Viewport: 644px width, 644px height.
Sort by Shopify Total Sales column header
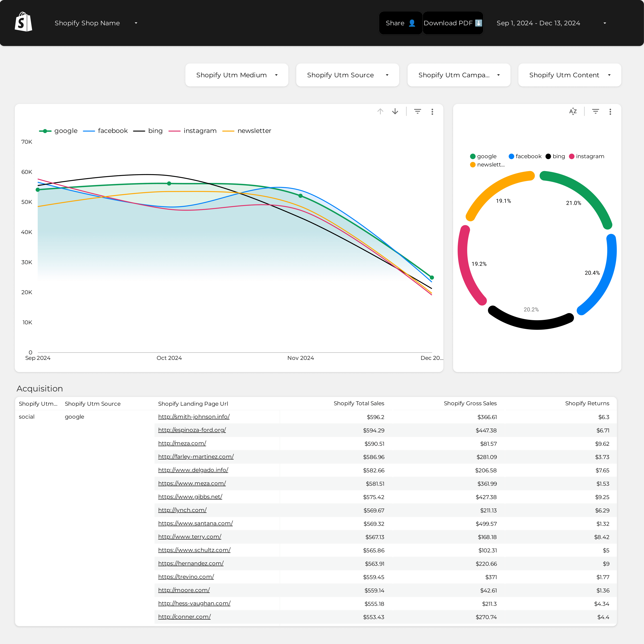coord(359,403)
